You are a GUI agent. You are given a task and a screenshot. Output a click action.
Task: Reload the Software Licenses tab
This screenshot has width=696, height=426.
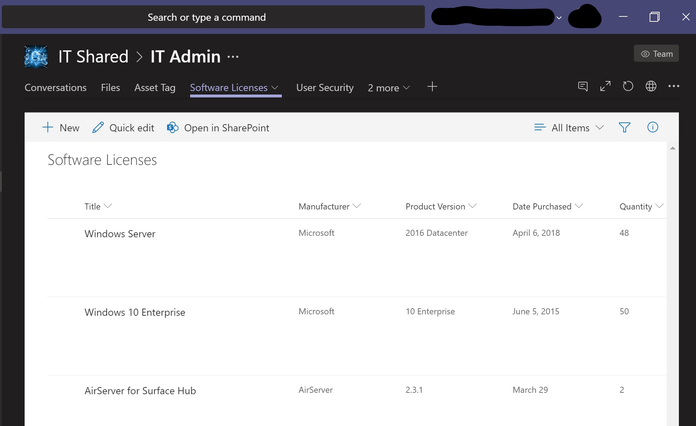click(628, 87)
